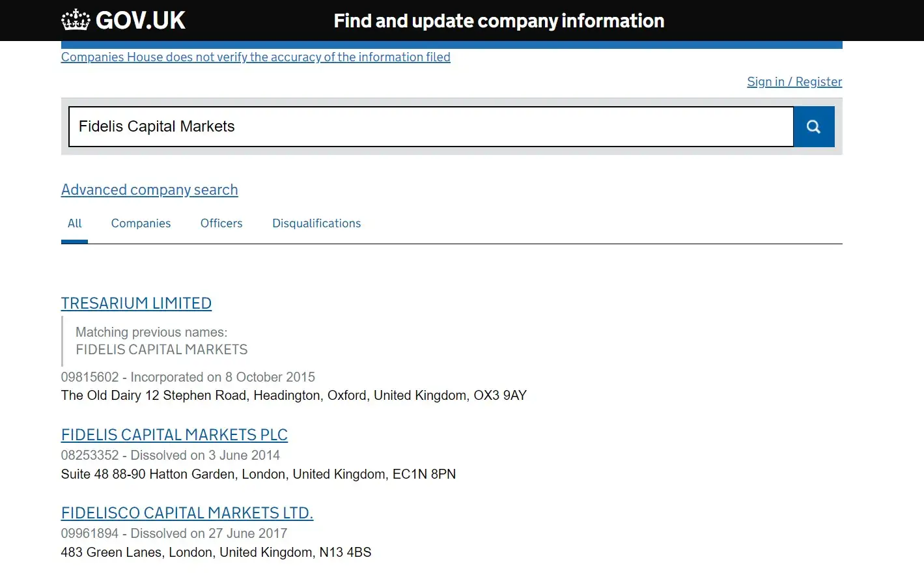924x577 pixels.
Task: Click the address Suite 48 88-90 Hatton Garden
Action: click(x=259, y=474)
